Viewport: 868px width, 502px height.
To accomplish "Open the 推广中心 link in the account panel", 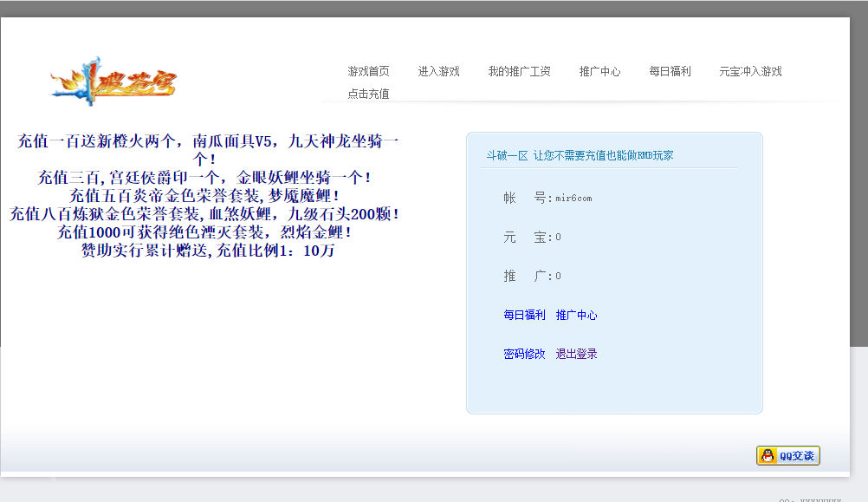I will (x=576, y=315).
